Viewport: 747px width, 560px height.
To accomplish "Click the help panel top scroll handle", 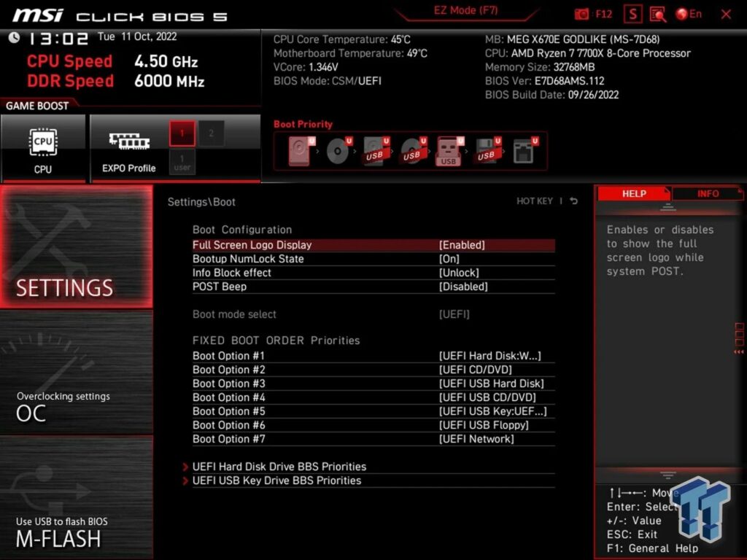I will pos(668,207).
